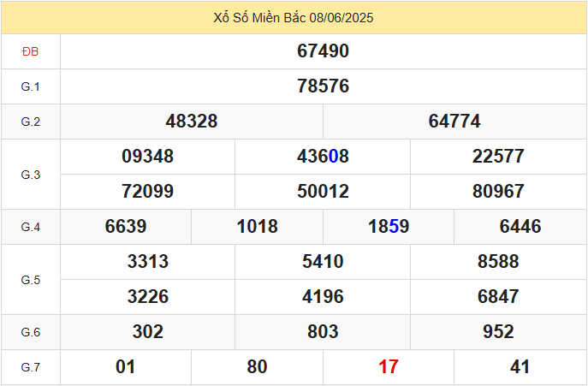Click the number 01 in G.7
Viewport: 588px width, 386px height.
[x=125, y=367]
